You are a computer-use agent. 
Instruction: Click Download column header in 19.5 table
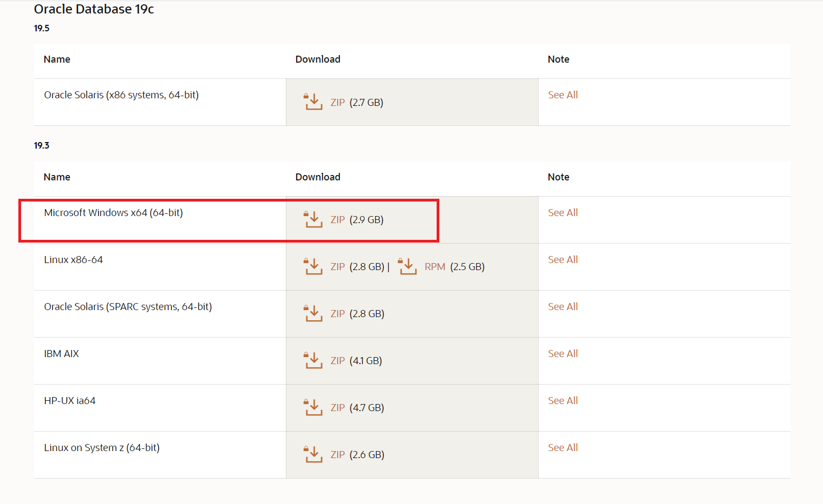318,59
